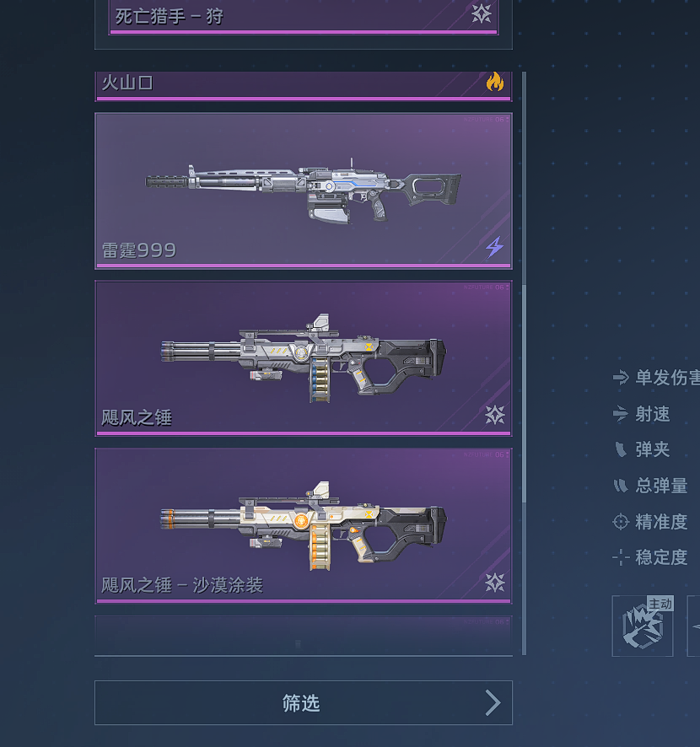Open the 筛选 filter button
The width and height of the screenshot is (700, 747).
[304, 702]
